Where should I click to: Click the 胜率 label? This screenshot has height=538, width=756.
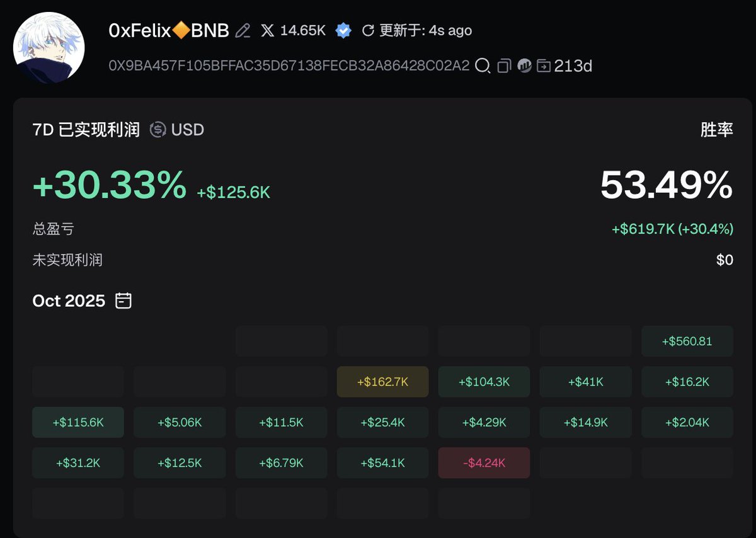[x=717, y=130]
